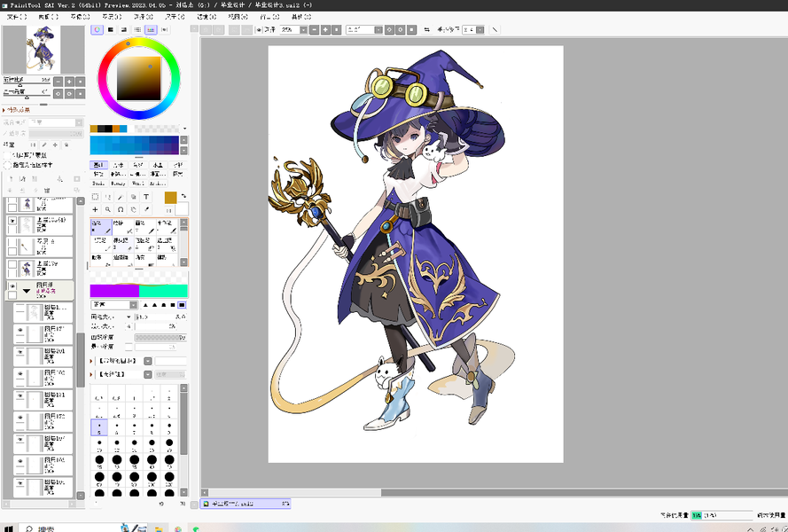Rotate view counterclockwise in navigator panel
Viewport: 788px width, 532px height.
tap(59, 93)
